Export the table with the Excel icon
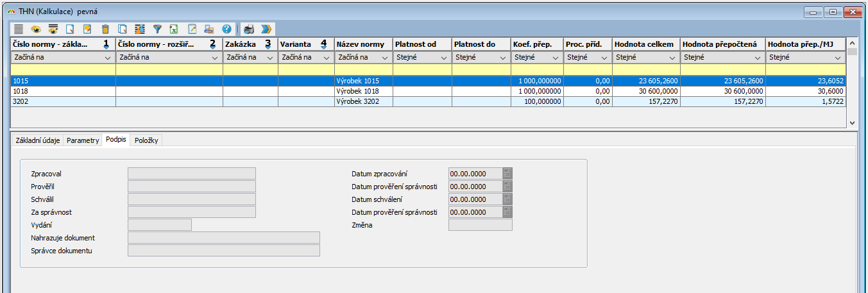The height and width of the screenshot is (293, 868). [x=173, y=29]
